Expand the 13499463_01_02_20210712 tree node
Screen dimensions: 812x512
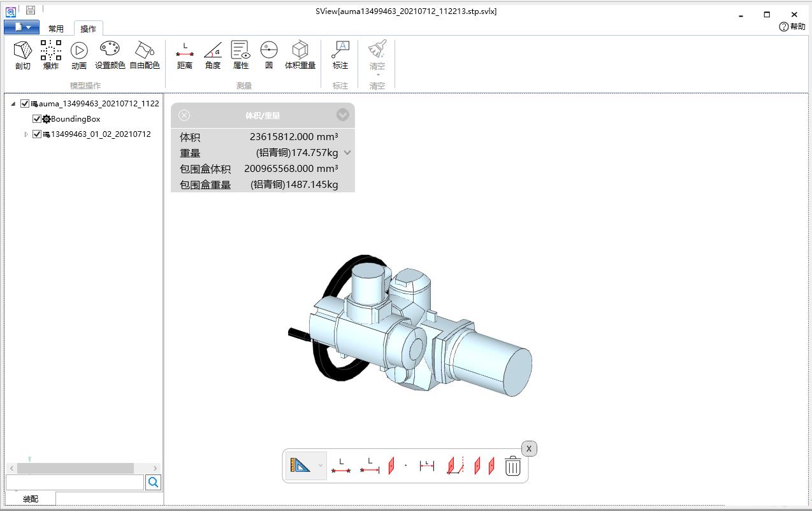click(26, 134)
